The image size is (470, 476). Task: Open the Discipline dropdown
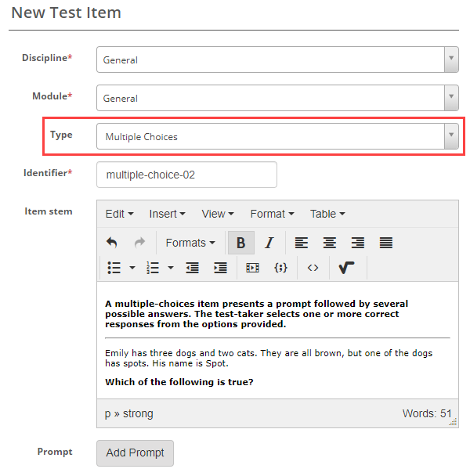[x=277, y=59]
